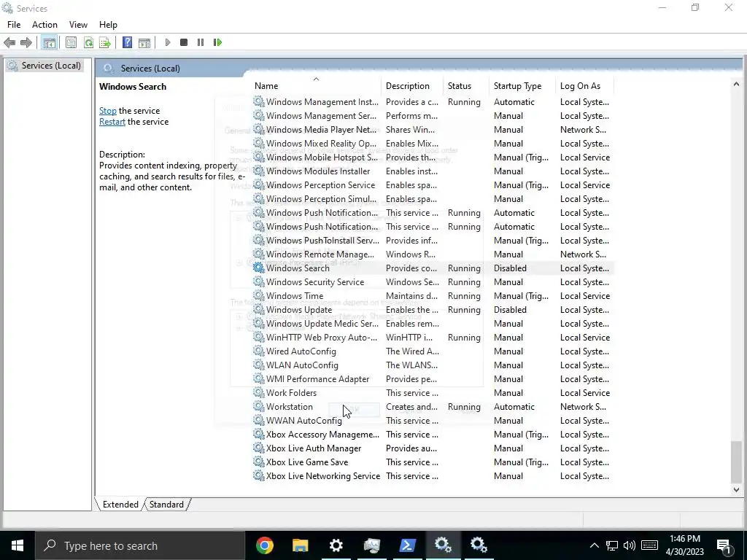Sort by the Startup Type column header
Screen dimensions: 747x560
pyautogui.click(x=522, y=86)
